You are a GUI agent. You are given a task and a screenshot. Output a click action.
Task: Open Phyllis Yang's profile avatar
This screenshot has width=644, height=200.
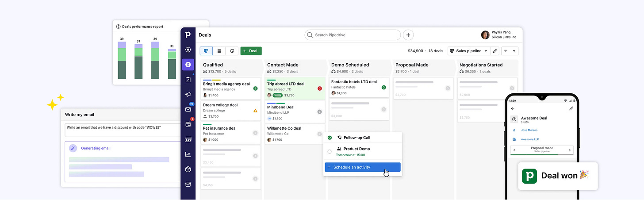click(x=485, y=35)
